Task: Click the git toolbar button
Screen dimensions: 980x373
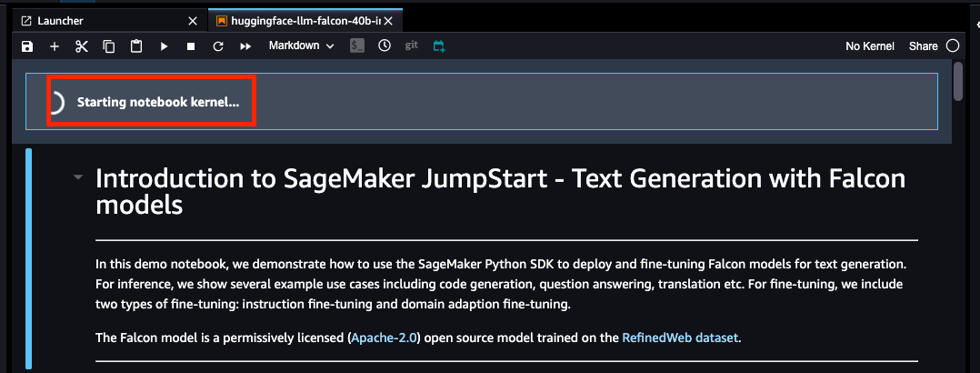Action: click(x=412, y=45)
